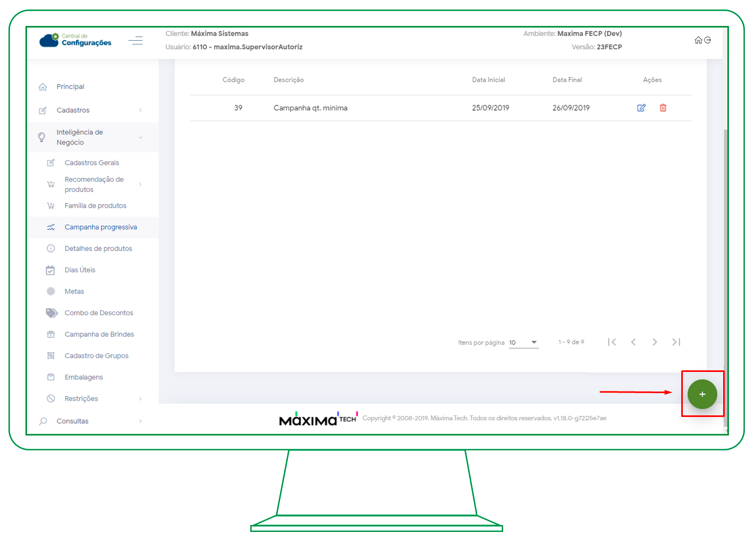Click the Ambiente Maxima FECP (Dev) text
Screen dimensions: 756x542
573,34
